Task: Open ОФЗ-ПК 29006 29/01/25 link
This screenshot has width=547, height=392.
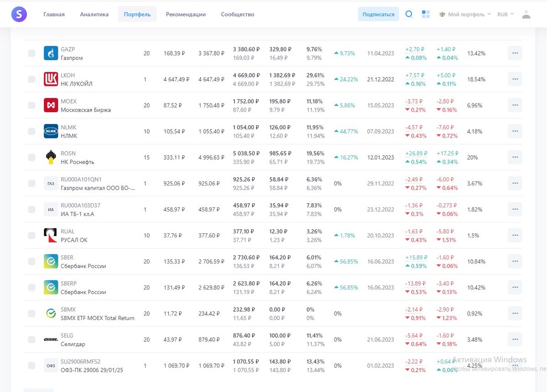Action: [92, 370]
